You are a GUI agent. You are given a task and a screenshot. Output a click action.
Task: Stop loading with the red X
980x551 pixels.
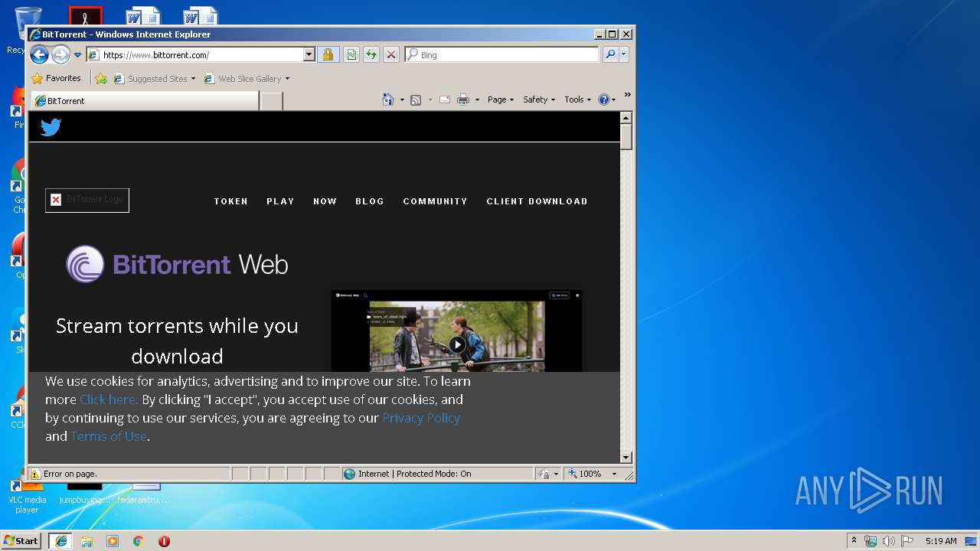391,55
